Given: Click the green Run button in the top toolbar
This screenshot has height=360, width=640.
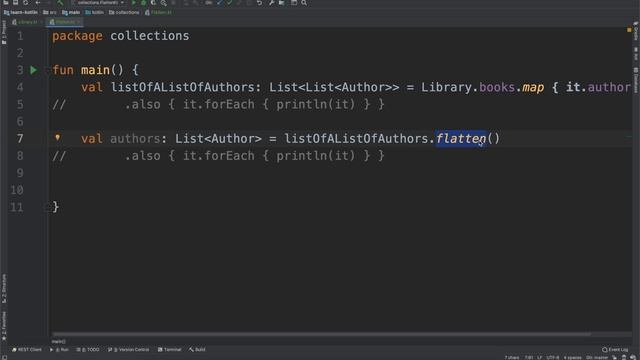Looking at the screenshot, I should click(x=133, y=3).
